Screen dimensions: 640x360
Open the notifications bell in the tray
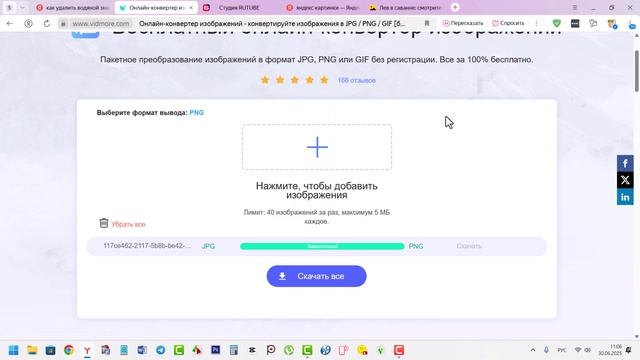pos(629,350)
